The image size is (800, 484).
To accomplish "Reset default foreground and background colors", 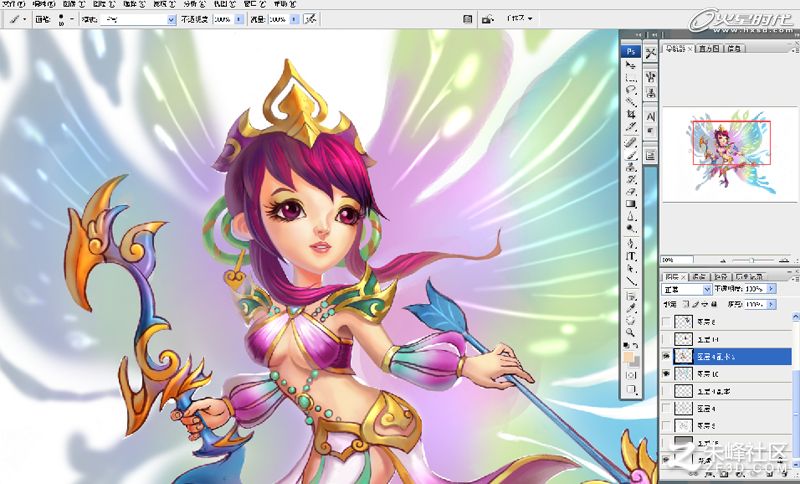I will point(627,345).
